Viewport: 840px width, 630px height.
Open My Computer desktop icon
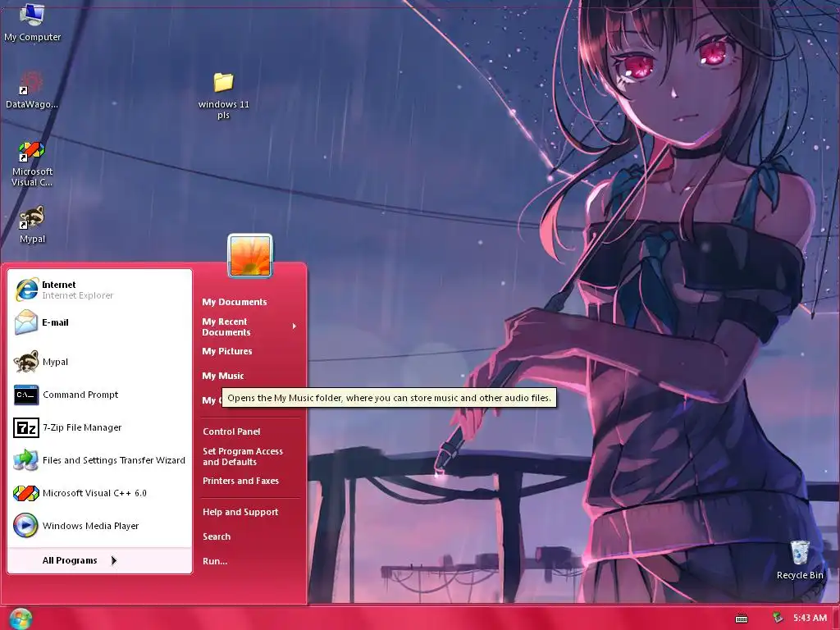[32, 22]
